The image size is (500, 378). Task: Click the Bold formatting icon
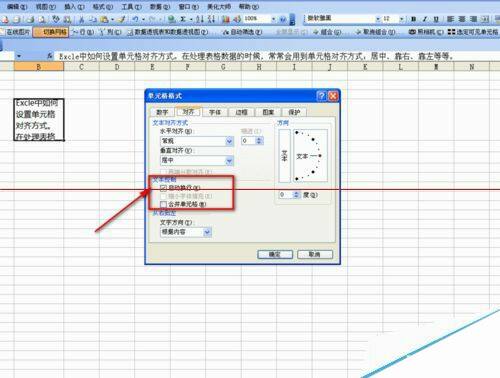coord(414,19)
